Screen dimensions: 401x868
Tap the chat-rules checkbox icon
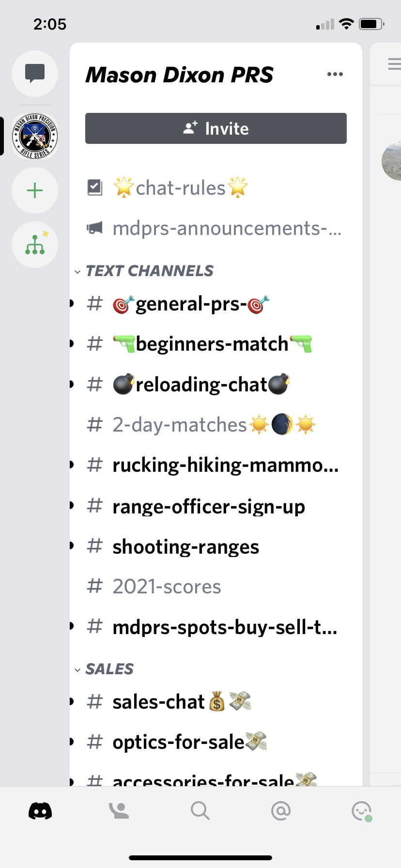click(94, 187)
